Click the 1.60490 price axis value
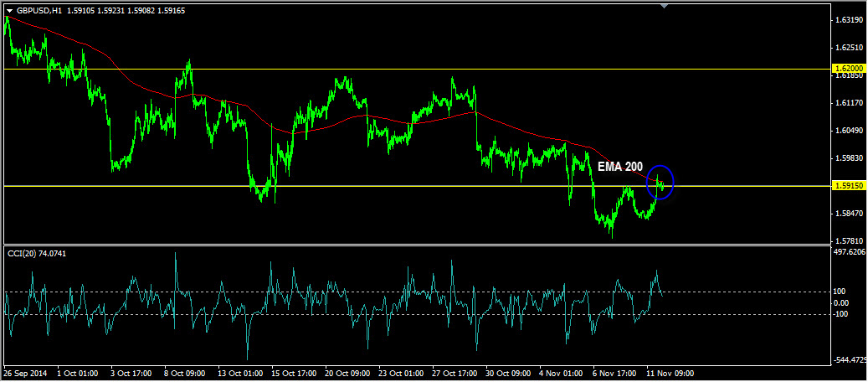 [x=850, y=131]
